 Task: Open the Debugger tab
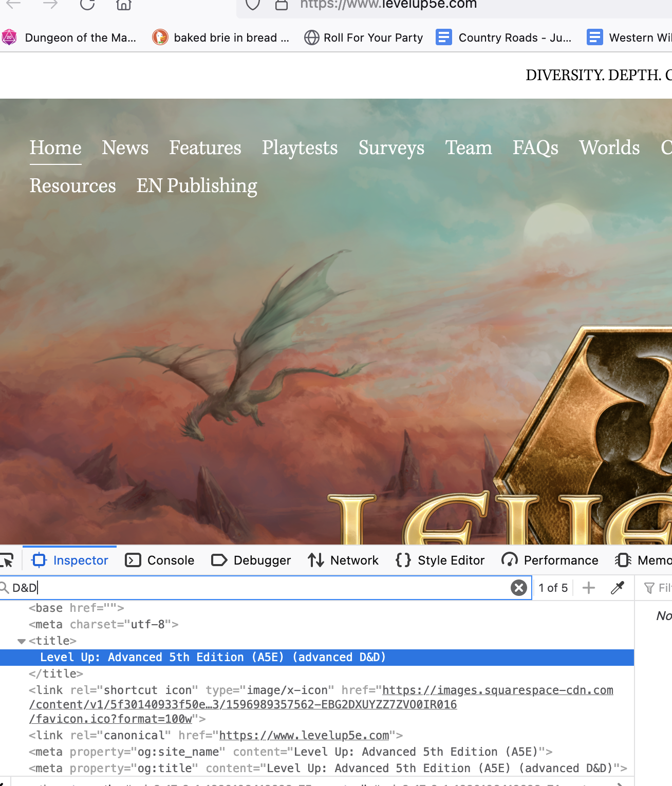251,560
